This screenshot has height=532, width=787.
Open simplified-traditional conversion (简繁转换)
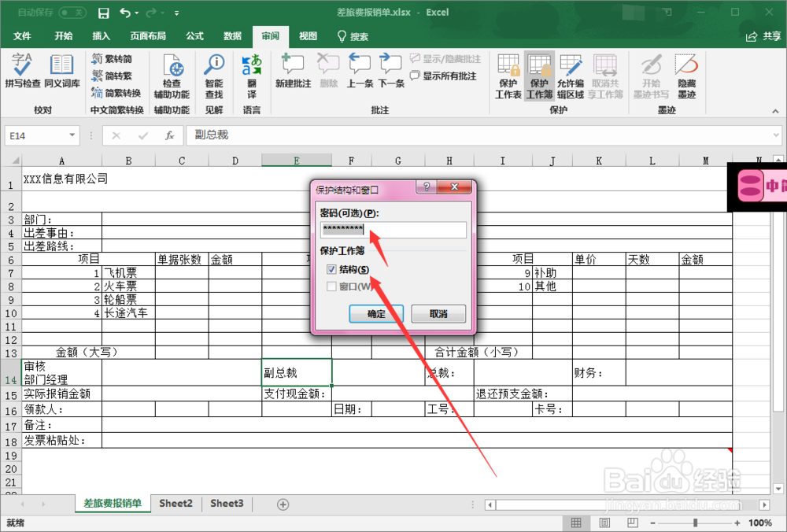(x=116, y=93)
